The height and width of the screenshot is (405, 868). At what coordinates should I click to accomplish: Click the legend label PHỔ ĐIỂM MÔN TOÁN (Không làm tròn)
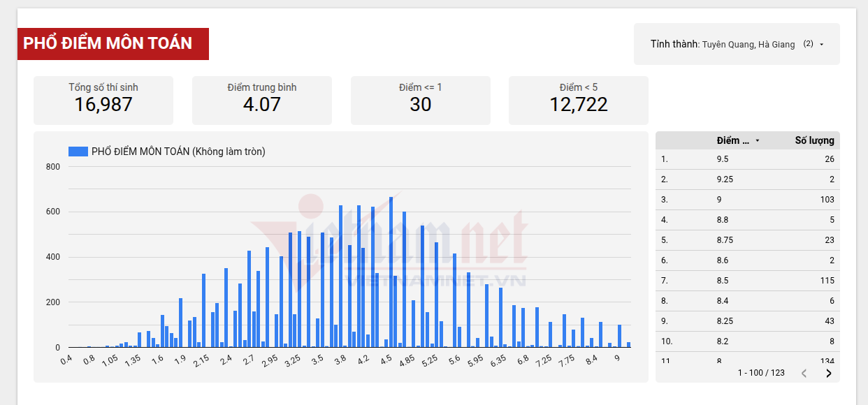178,152
